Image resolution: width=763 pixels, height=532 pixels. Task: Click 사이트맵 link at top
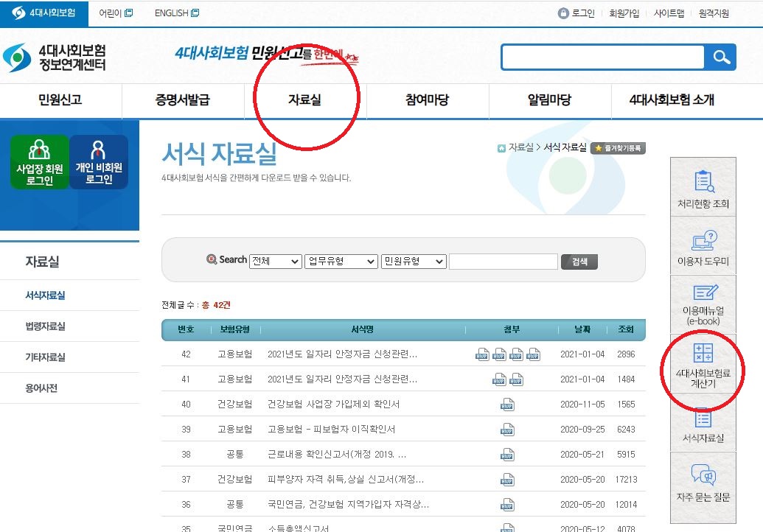(x=669, y=13)
